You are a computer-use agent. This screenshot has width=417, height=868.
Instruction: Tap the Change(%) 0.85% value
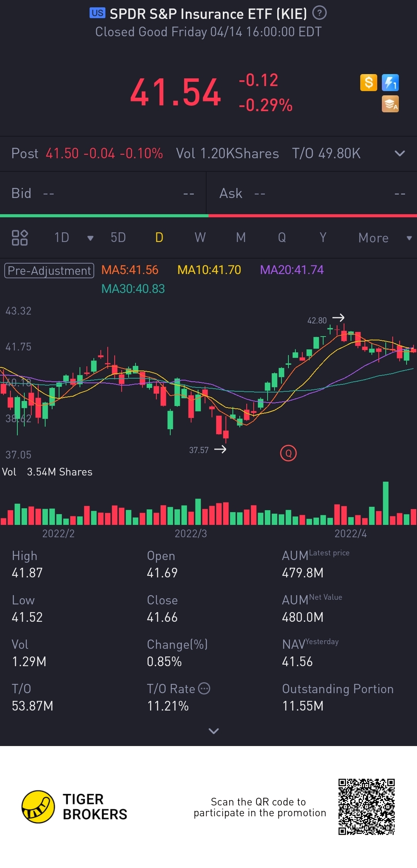(x=164, y=662)
